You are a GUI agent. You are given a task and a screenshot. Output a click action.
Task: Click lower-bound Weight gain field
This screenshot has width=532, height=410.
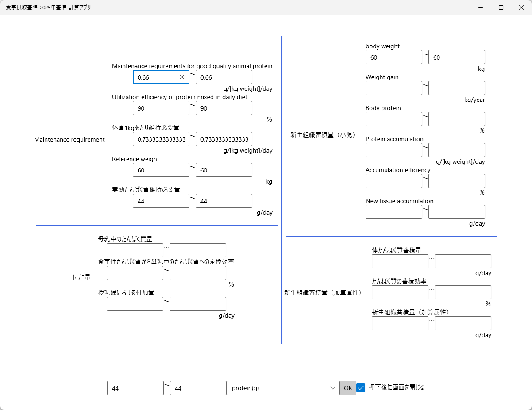tap(394, 88)
